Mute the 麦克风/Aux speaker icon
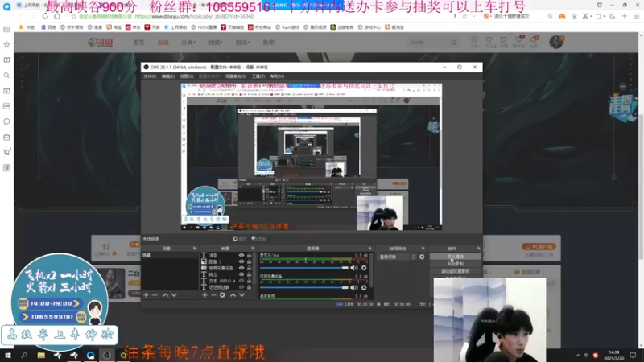 point(354,268)
